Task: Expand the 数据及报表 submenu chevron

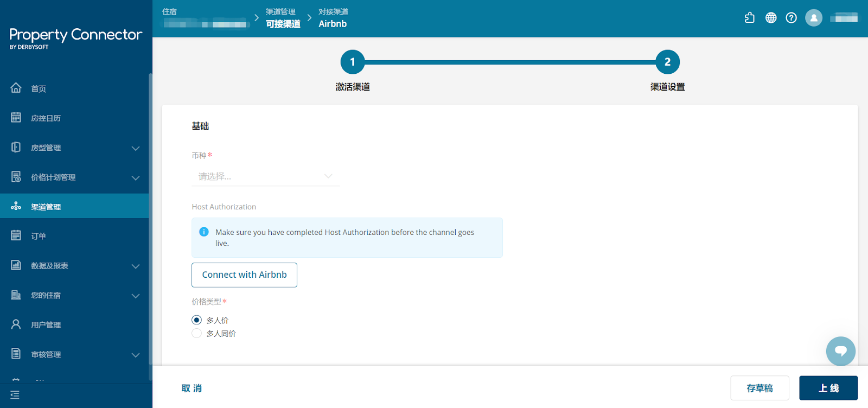Action: coord(136,266)
